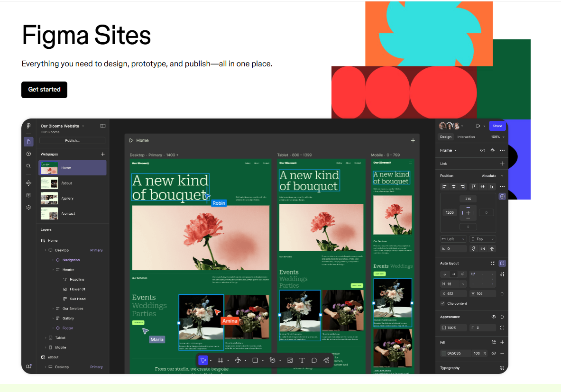Toggle the auto layout button in header
The height and width of the screenshot is (392, 561).
pyautogui.click(x=502, y=263)
